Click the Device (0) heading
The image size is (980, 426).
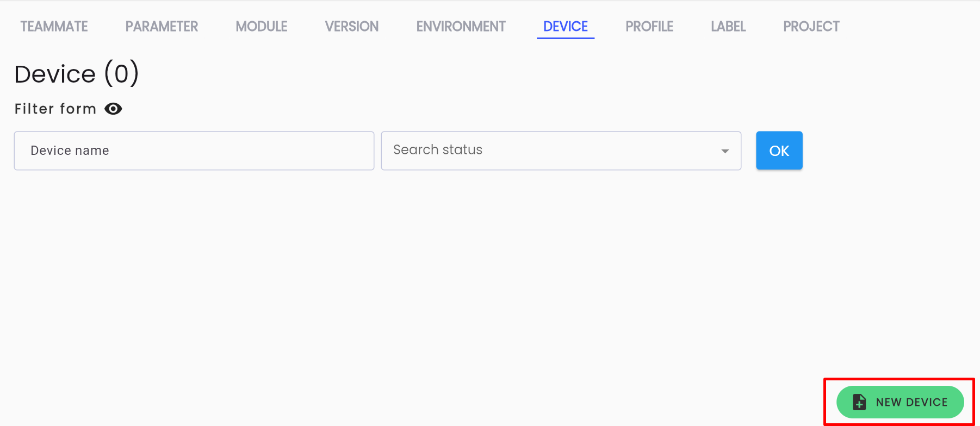click(77, 74)
